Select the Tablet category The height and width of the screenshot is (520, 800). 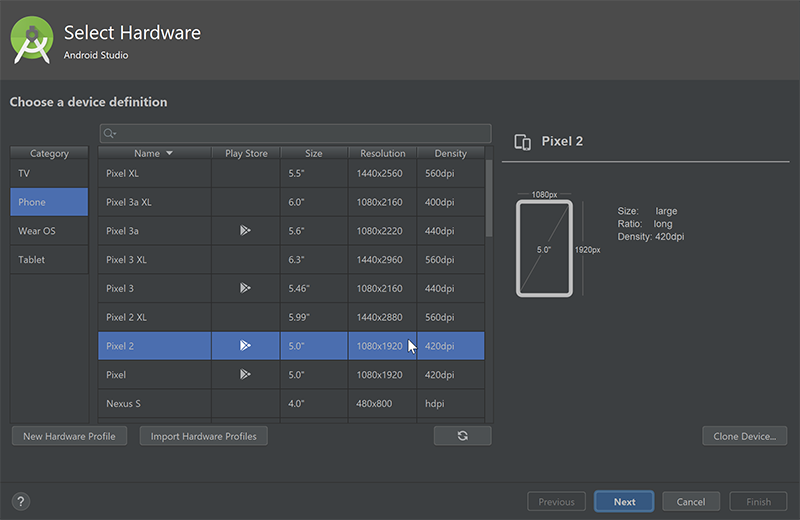49,259
